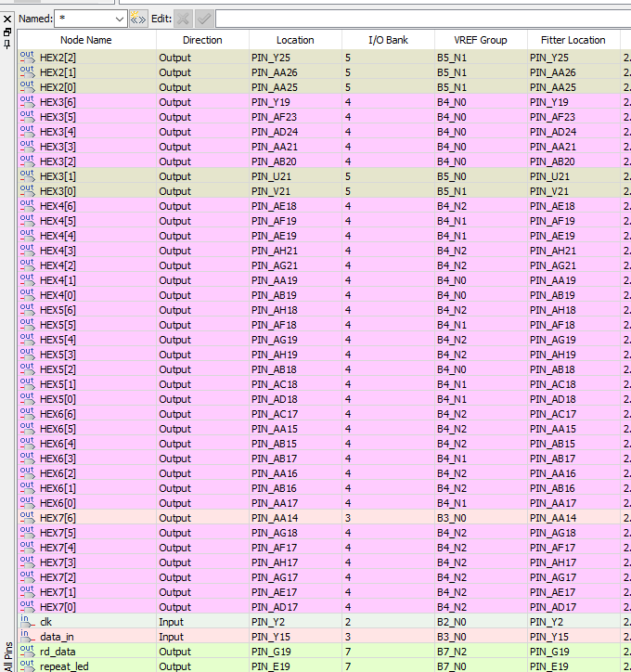Viewport: 631px width, 672px height.
Task: Select node name HEX5[0]
Action: point(58,399)
